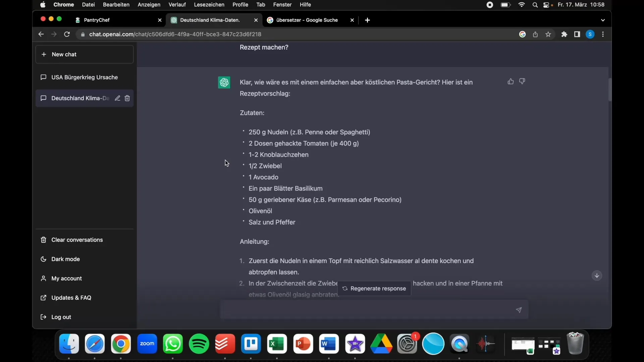644x362 pixels.
Task: Click the send message icon in input field
Action: click(518, 310)
